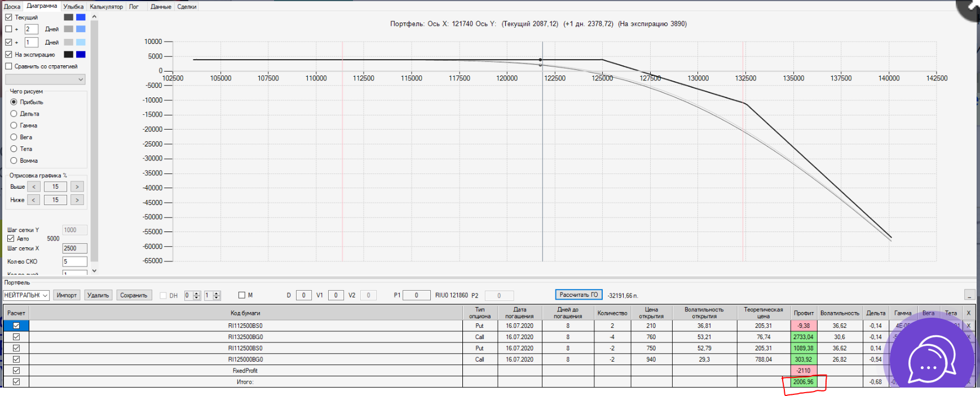The image size is (980, 396).
Task: Click the 'Импорт' button
Action: click(67, 295)
